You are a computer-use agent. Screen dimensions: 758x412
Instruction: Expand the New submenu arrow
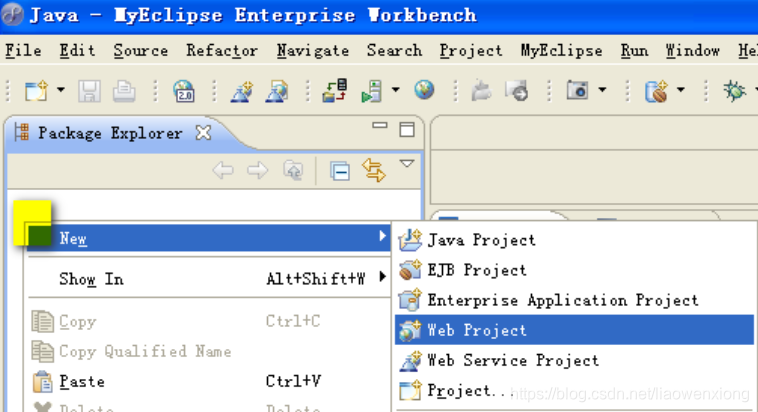pyautogui.click(x=382, y=236)
